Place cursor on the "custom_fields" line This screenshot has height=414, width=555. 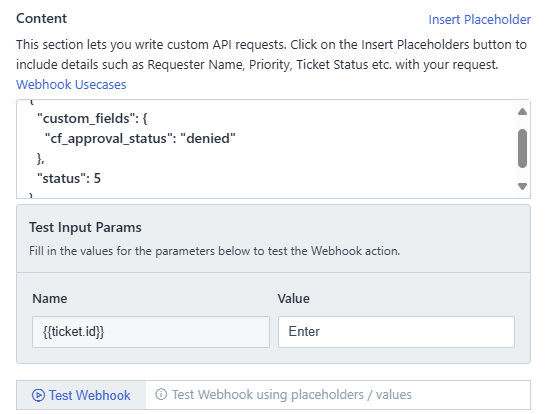tap(92, 118)
